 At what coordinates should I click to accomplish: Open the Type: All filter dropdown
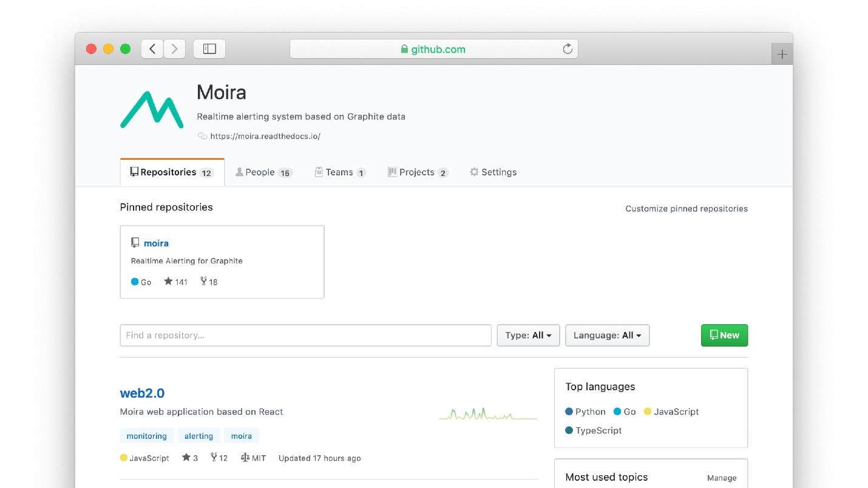[x=528, y=335]
